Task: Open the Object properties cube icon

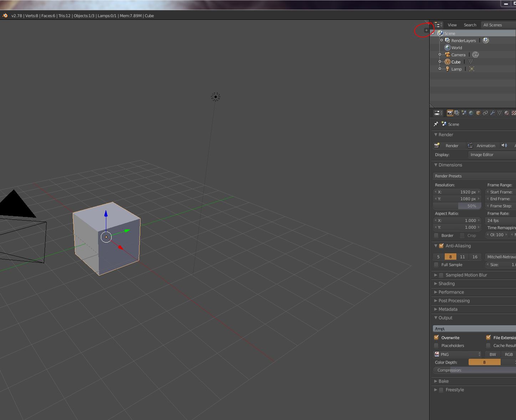Action: (478, 113)
